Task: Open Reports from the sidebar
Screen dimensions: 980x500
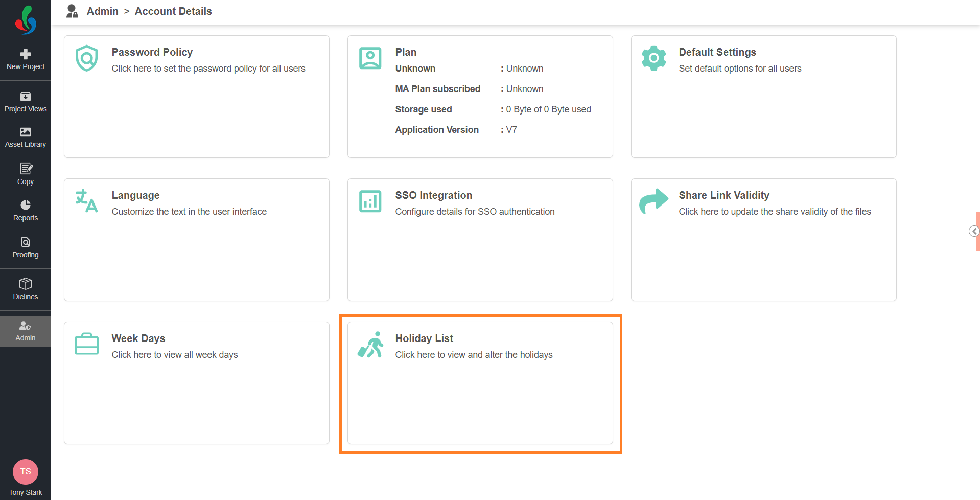Action: [26, 211]
